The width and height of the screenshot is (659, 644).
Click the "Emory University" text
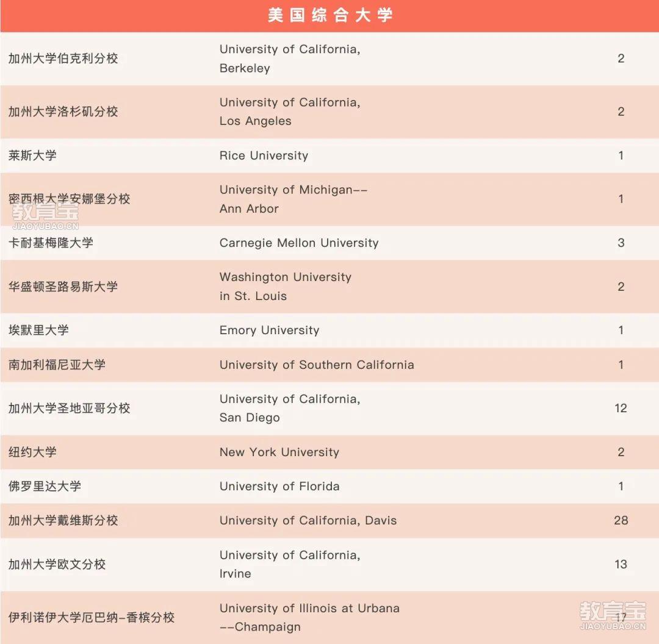[x=270, y=330]
